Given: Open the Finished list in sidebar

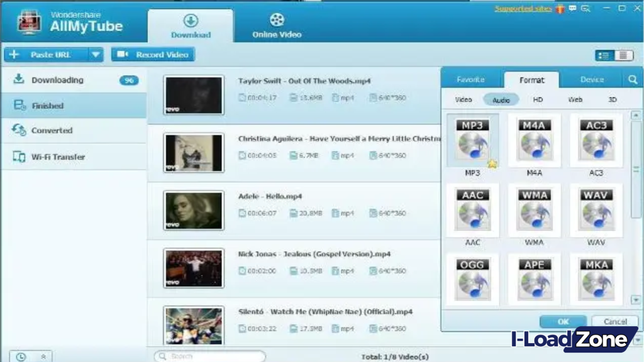Looking at the screenshot, I should tap(74, 106).
